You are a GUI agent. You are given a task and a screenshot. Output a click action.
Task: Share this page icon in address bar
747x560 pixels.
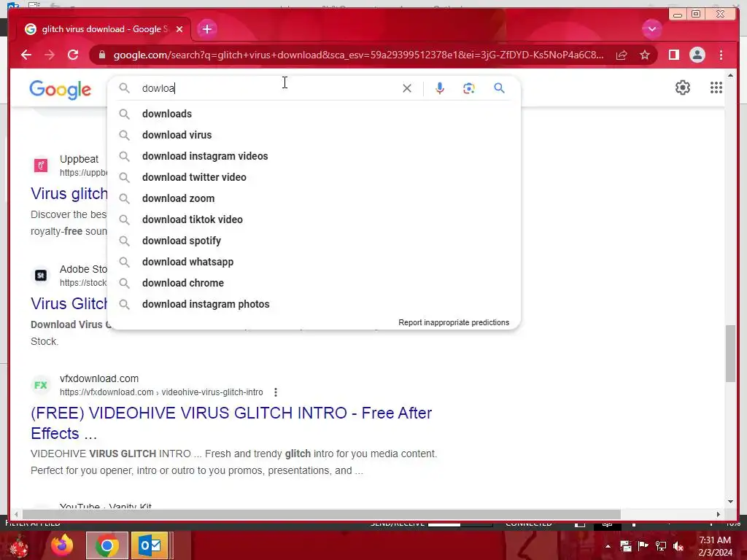622,55
